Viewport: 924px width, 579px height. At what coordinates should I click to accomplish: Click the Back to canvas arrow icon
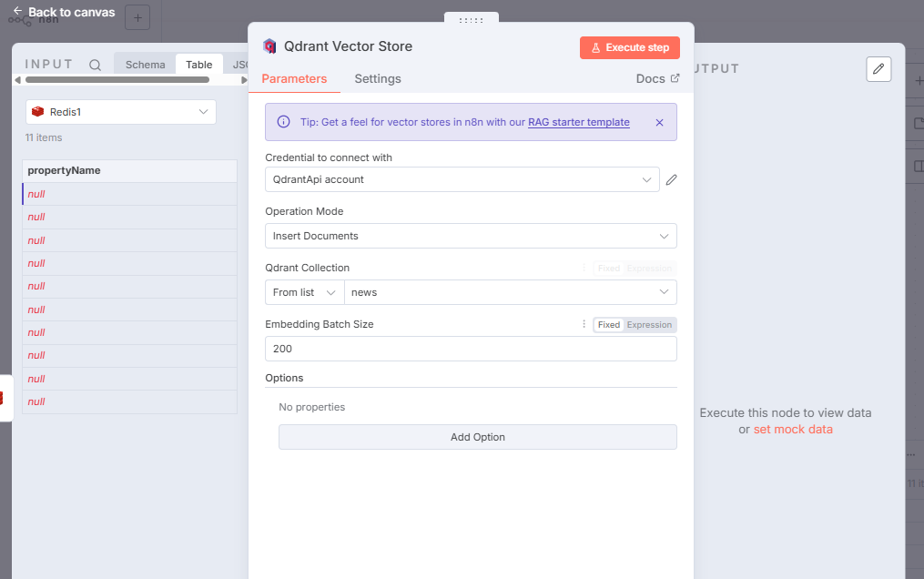pyautogui.click(x=17, y=11)
